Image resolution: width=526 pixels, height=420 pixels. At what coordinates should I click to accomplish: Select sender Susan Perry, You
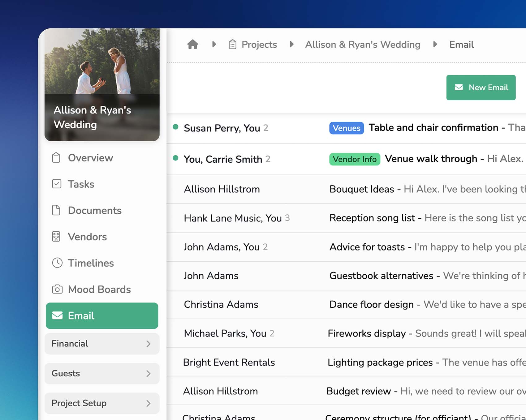click(222, 128)
